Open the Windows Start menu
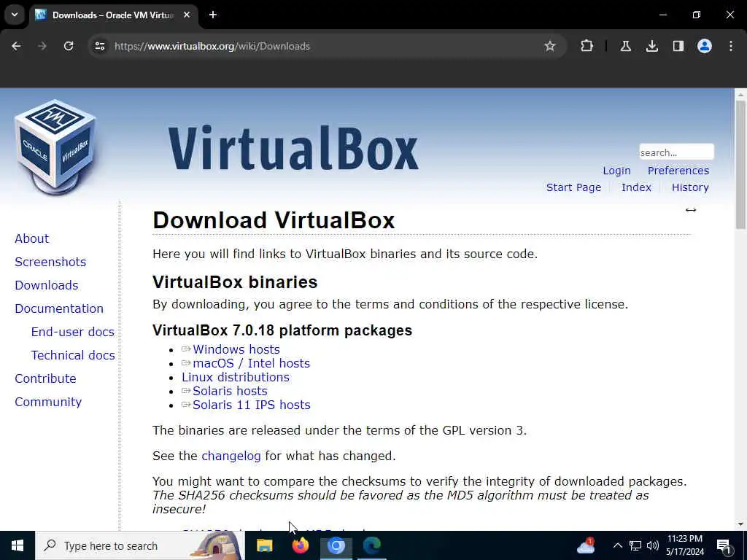 click(x=18, y=545)
